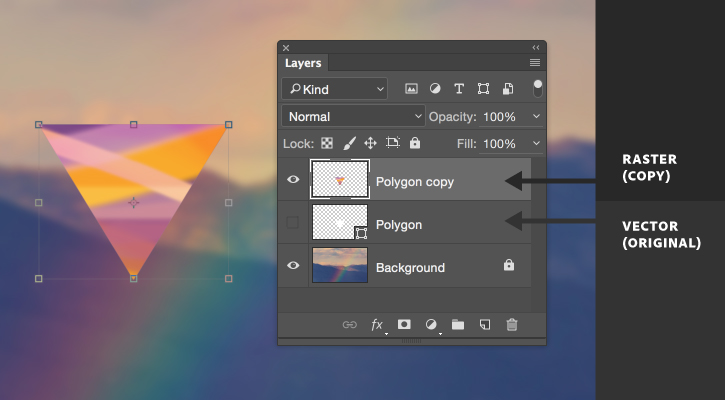Viewport: 725px width, 400px height.
Task: Show the hidden Polygon layer
Action: 293,222
